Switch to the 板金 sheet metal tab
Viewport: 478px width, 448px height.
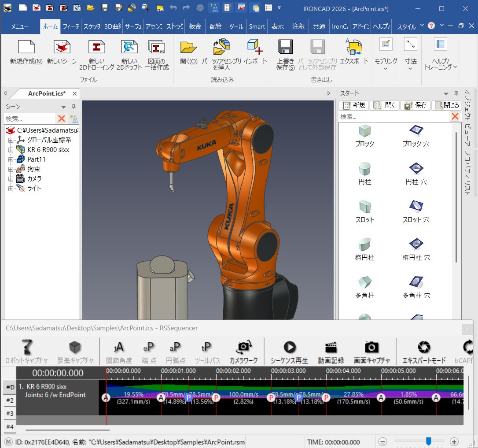point(195,26)
